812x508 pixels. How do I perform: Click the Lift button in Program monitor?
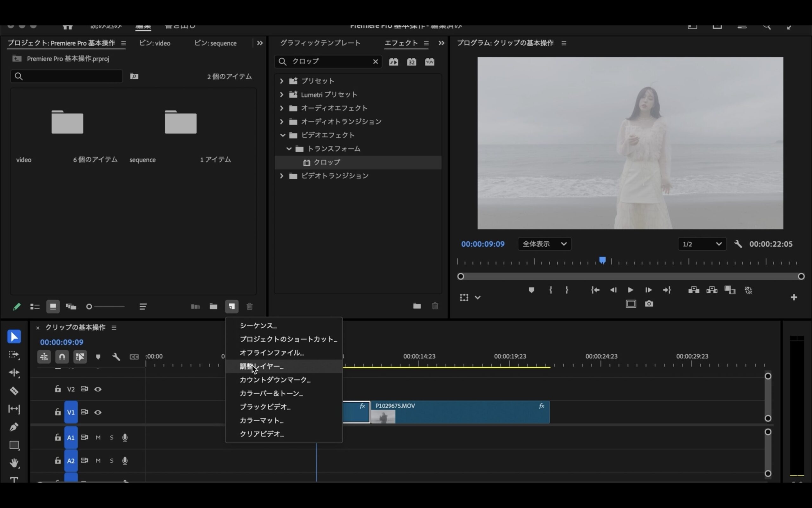click(x=694, y=290)
